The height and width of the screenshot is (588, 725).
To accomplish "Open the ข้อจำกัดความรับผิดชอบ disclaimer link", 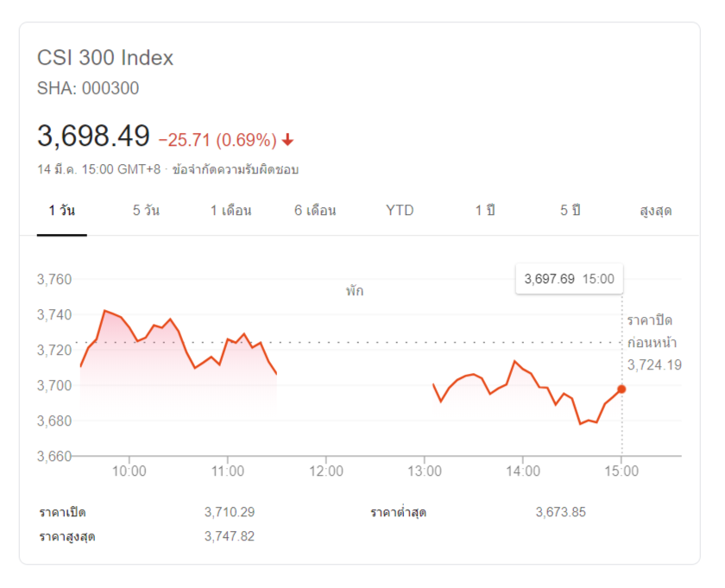I will click(236, 169).
